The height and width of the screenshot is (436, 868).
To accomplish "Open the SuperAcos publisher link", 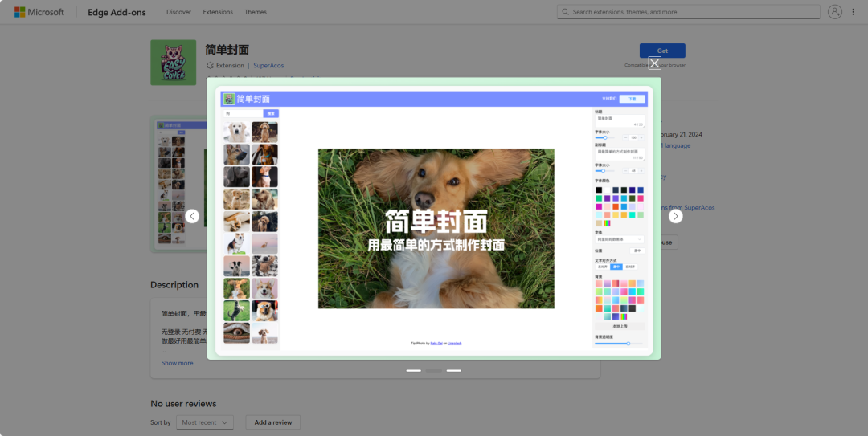I will pos(268,65).
